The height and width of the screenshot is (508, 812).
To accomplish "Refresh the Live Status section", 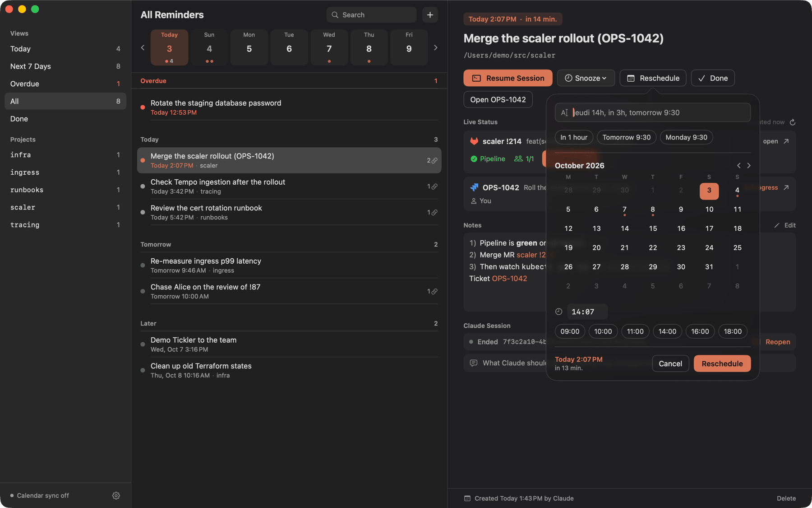I will (x=793, y=122).
